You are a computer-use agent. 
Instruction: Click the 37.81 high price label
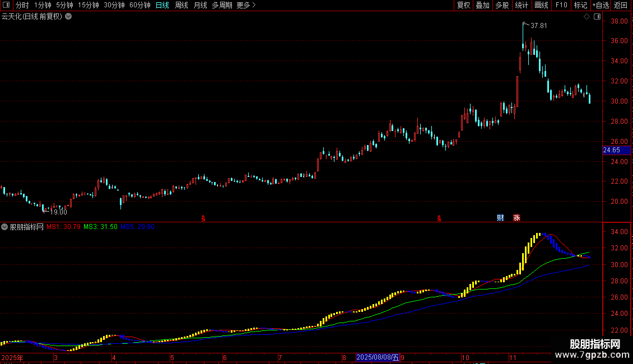coord(538,26)
